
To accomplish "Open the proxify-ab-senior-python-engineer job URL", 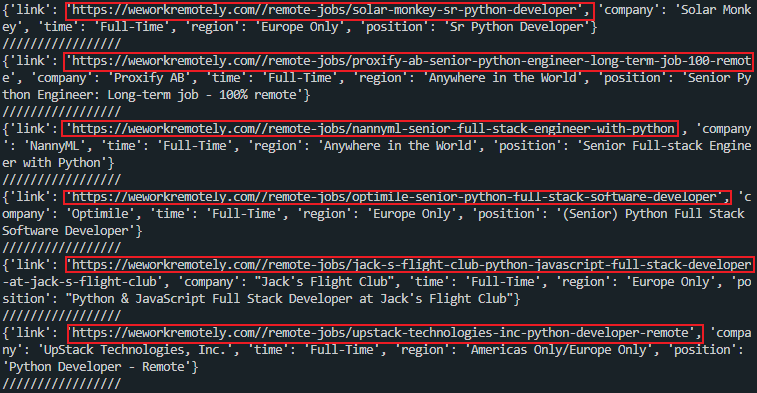I will pos(408,61).
